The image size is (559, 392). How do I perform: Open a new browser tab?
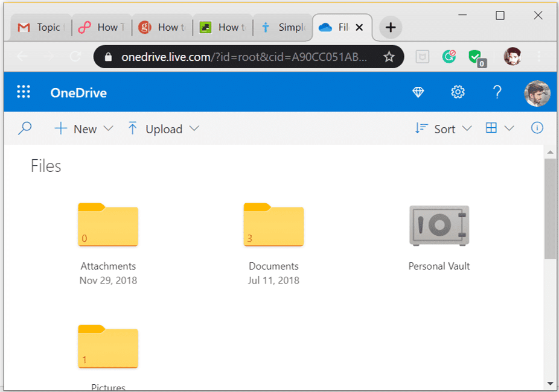pos(391,27)
